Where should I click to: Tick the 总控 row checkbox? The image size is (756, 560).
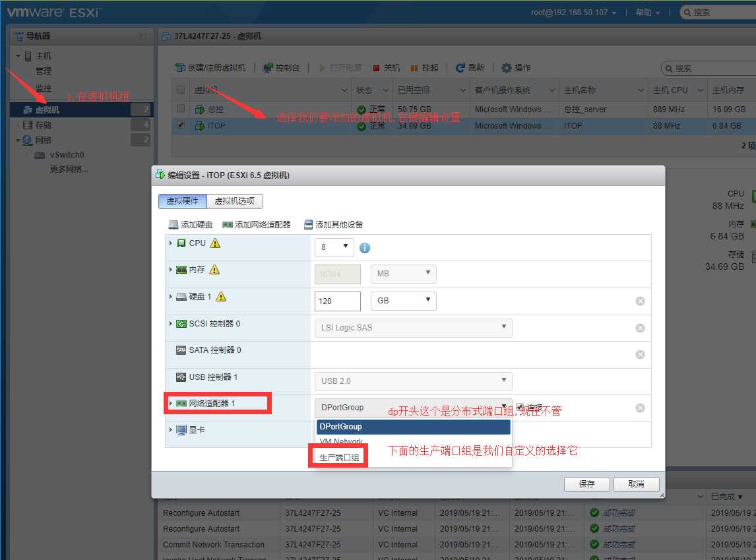181,108
